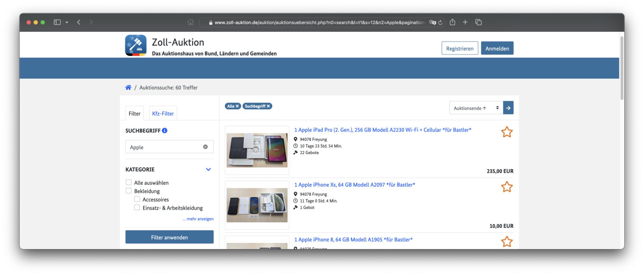Open the iPad Pro auction thumbnail
Image resolution: width=644 pixels, height=275 pixels.
coord(257,150)
